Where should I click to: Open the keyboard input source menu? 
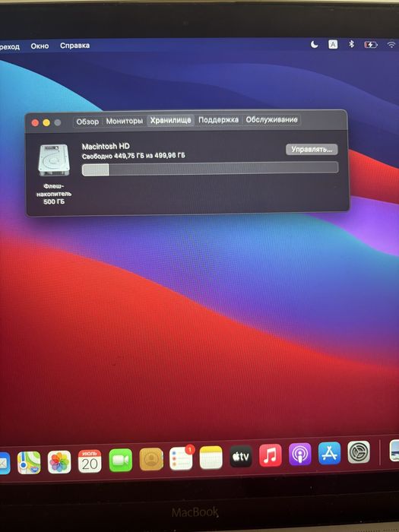(333, 44)
